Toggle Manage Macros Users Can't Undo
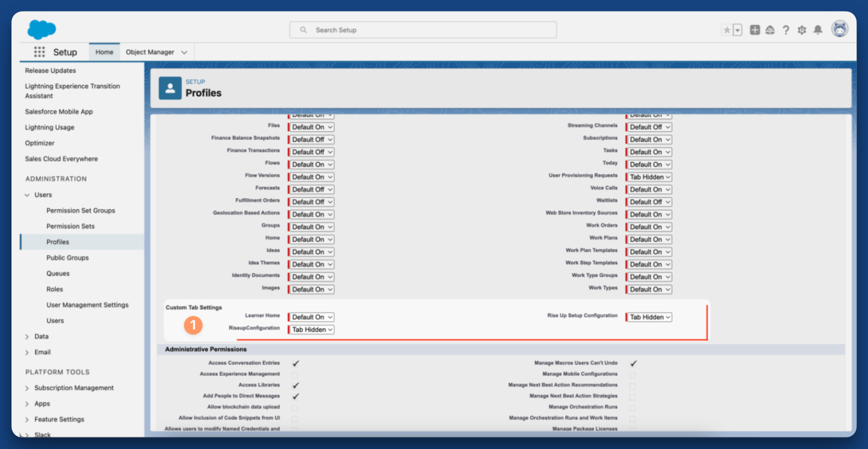Image resolution: width=868 pixels, height=449 pixels. point(633,363)
